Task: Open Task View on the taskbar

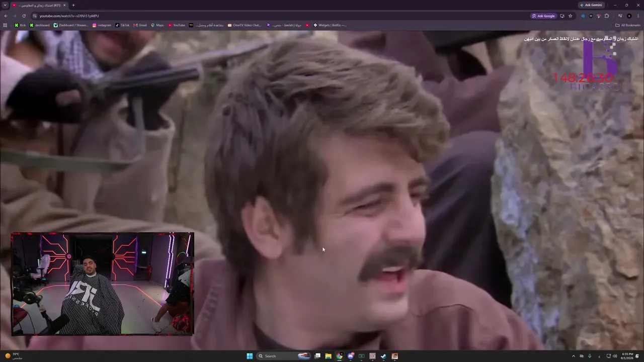Action: [x=317, y=356]
